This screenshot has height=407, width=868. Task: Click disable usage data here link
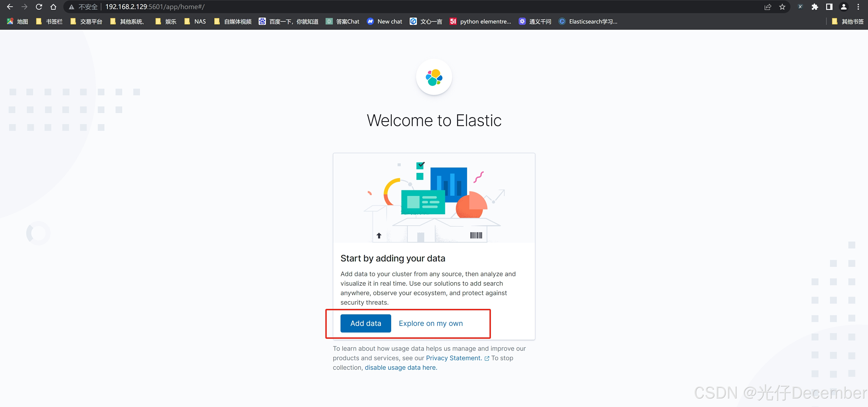[x=401, y=367]
